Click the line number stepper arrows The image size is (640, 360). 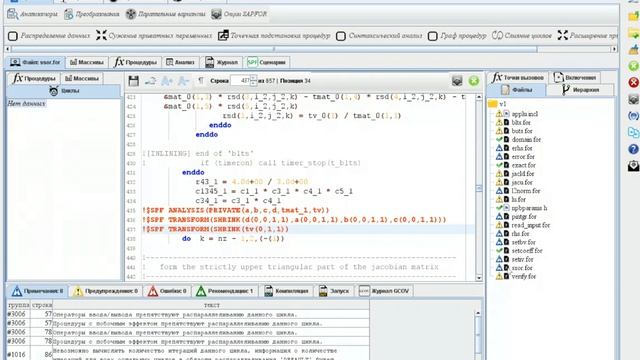point(253,81)
